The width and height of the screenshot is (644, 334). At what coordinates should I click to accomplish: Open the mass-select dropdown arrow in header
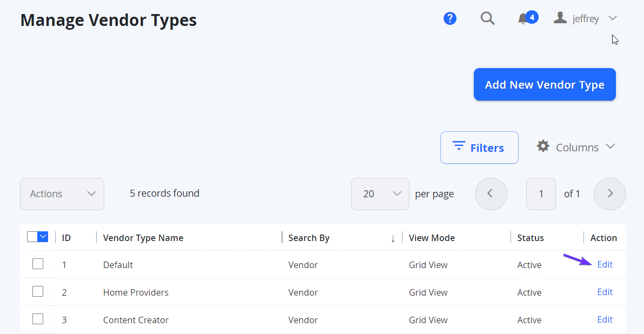tap(43, 237)
